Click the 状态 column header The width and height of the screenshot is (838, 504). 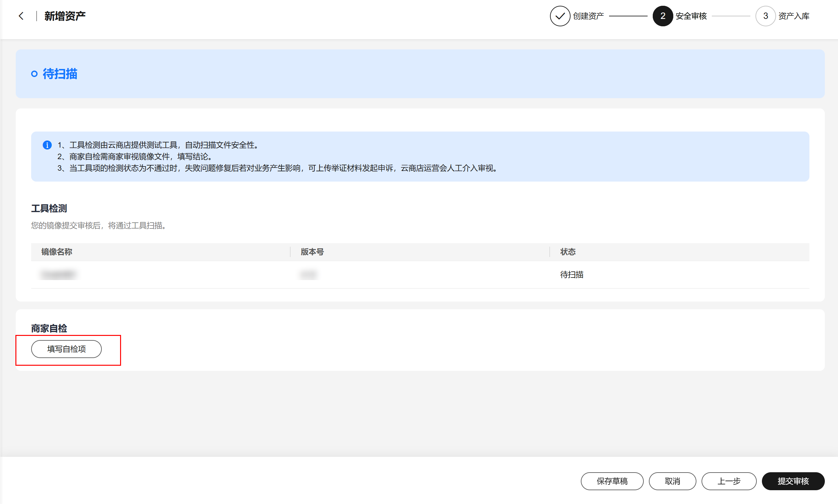tap(568, 252)
